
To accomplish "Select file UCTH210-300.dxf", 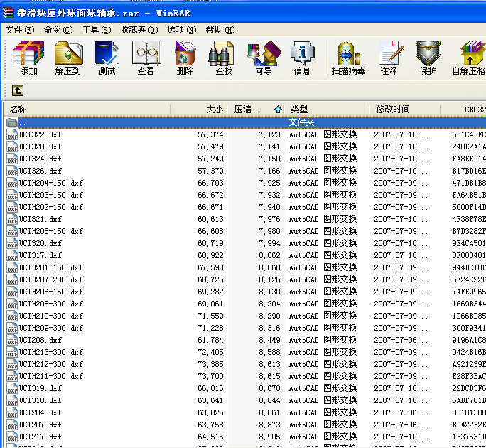I will (x=51, y=316).
